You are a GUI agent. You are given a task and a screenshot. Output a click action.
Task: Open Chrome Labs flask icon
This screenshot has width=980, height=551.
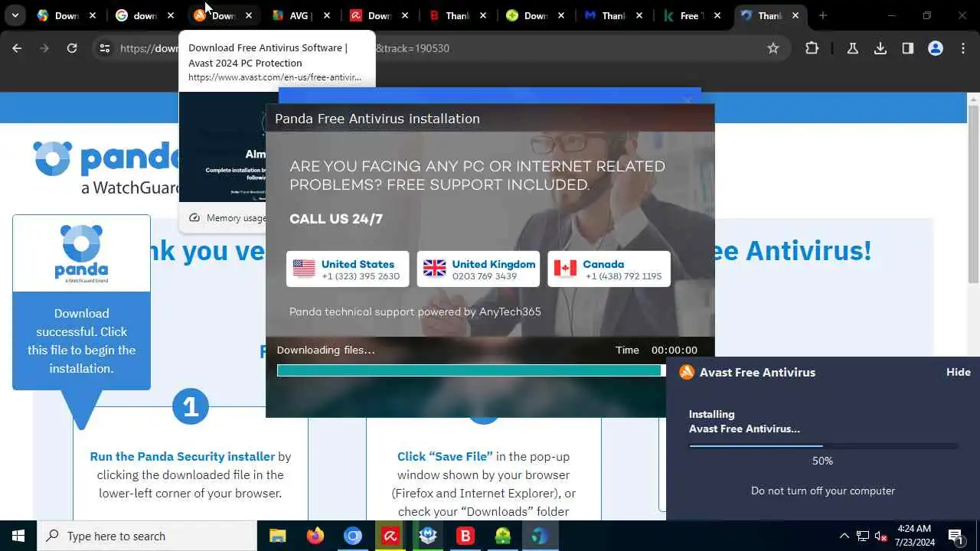(x=852, y=48)
